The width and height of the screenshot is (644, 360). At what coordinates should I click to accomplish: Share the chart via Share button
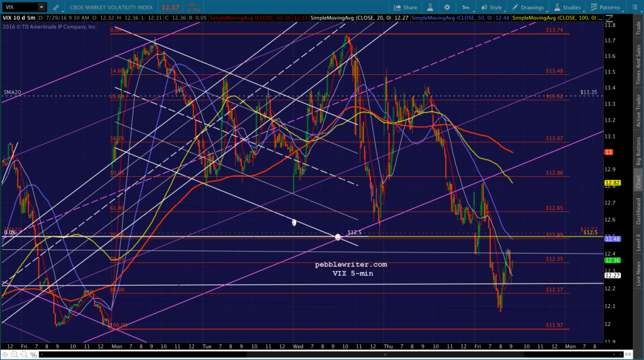(406, 8)
